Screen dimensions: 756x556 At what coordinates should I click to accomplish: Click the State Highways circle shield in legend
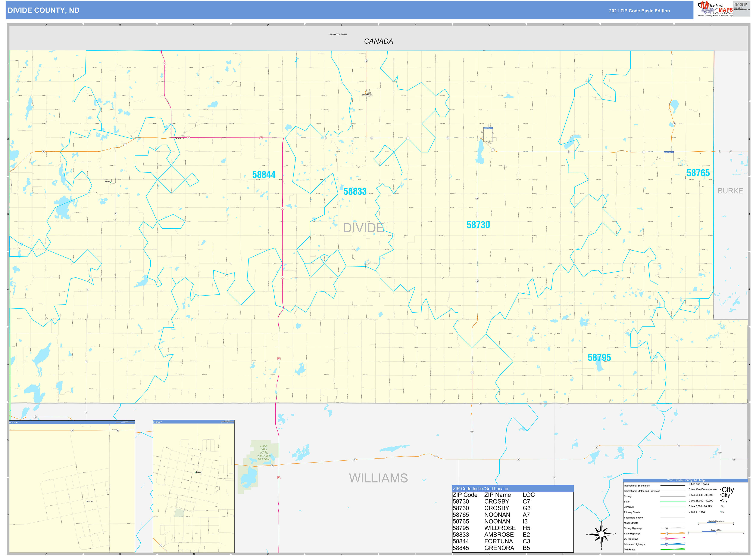(x=667, y=534)
